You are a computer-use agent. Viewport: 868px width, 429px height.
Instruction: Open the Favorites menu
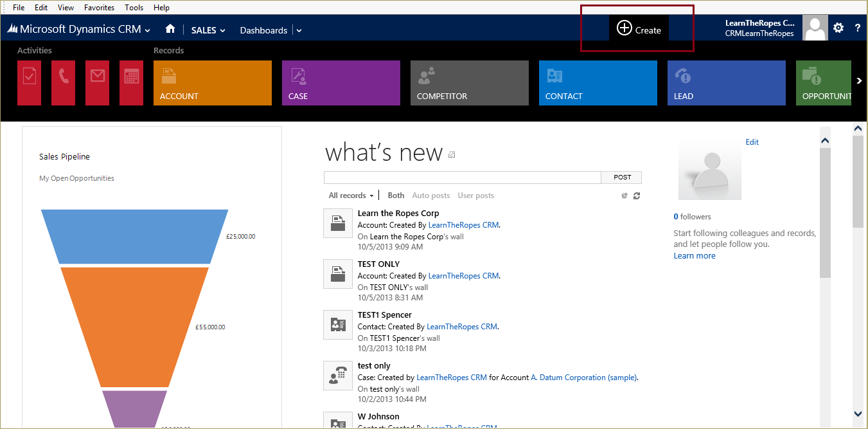click(x=99, y=7)
